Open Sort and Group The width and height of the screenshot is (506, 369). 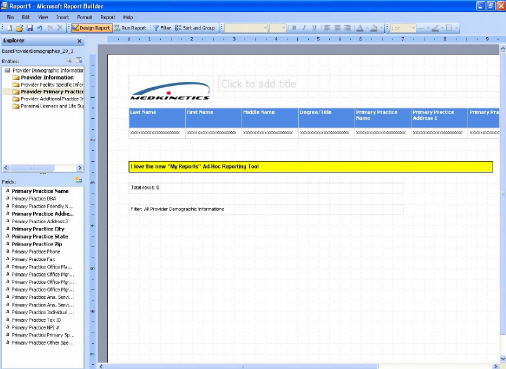(x=195, y=28)
